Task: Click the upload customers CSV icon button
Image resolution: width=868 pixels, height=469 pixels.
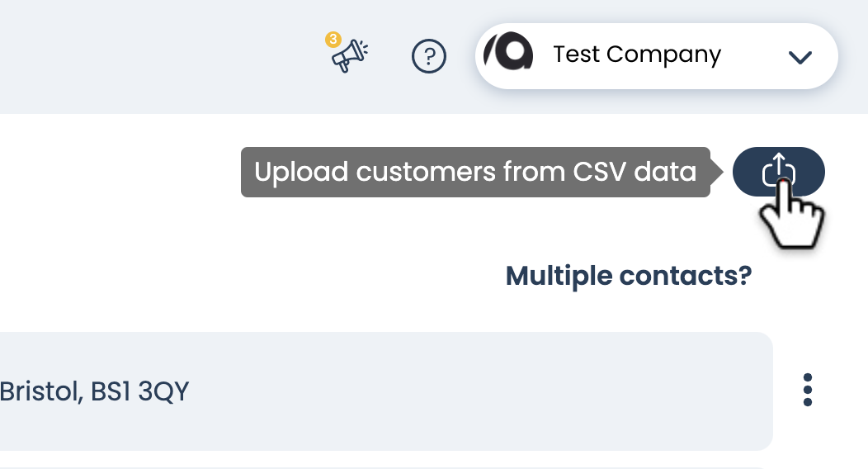Action: pyautogui.click(x=778, y=172)
